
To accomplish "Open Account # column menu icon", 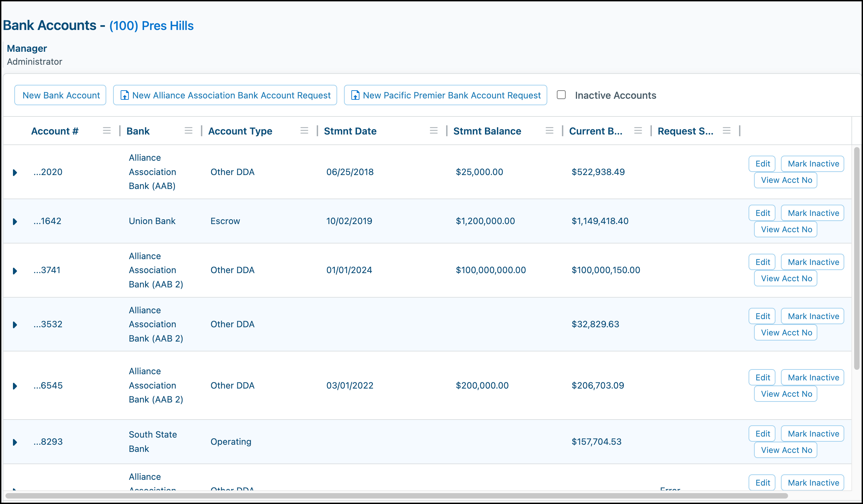I will [x=107, y=130].
